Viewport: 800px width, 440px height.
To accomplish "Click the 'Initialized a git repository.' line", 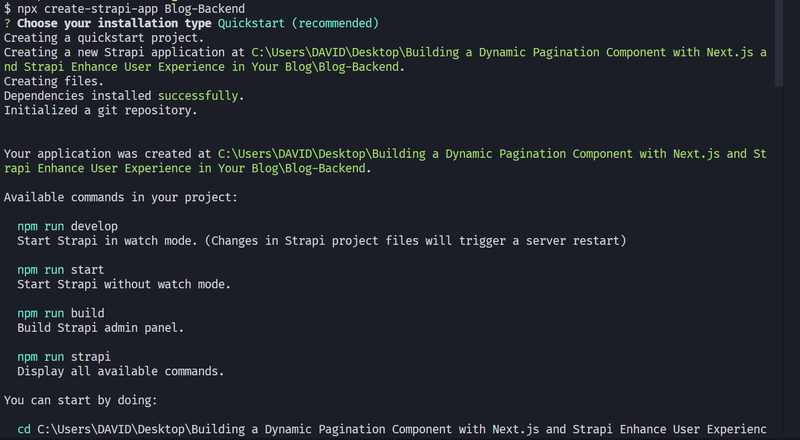I will [101, 111].
